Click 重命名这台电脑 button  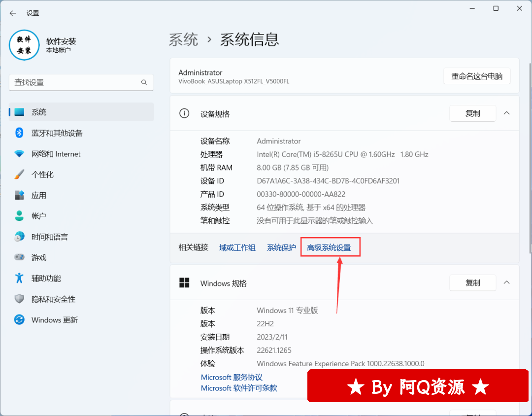point(477,76)
